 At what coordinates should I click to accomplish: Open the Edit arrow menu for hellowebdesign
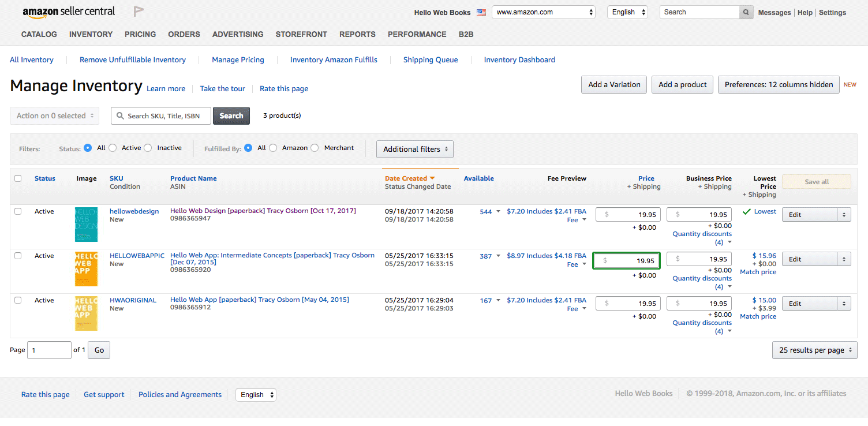(844, 215)
